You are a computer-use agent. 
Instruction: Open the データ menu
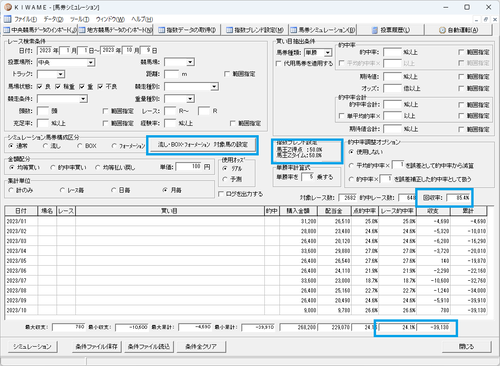[x=53, y=19]
